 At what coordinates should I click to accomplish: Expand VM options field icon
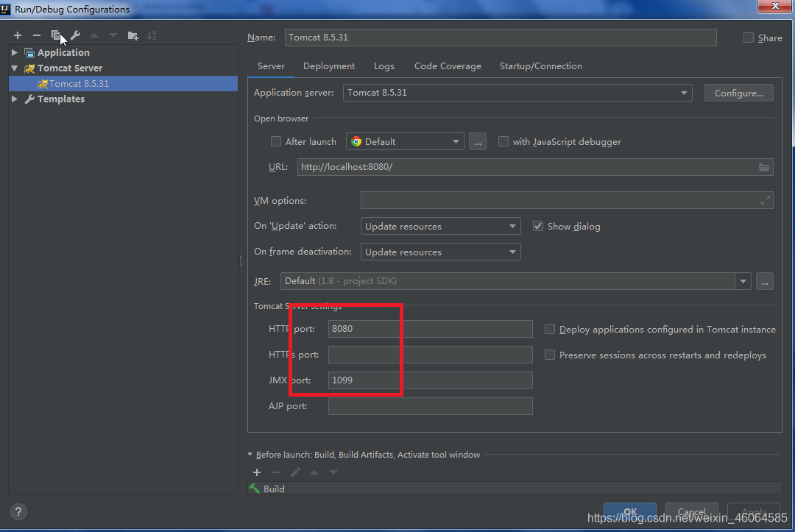[766, 201]
